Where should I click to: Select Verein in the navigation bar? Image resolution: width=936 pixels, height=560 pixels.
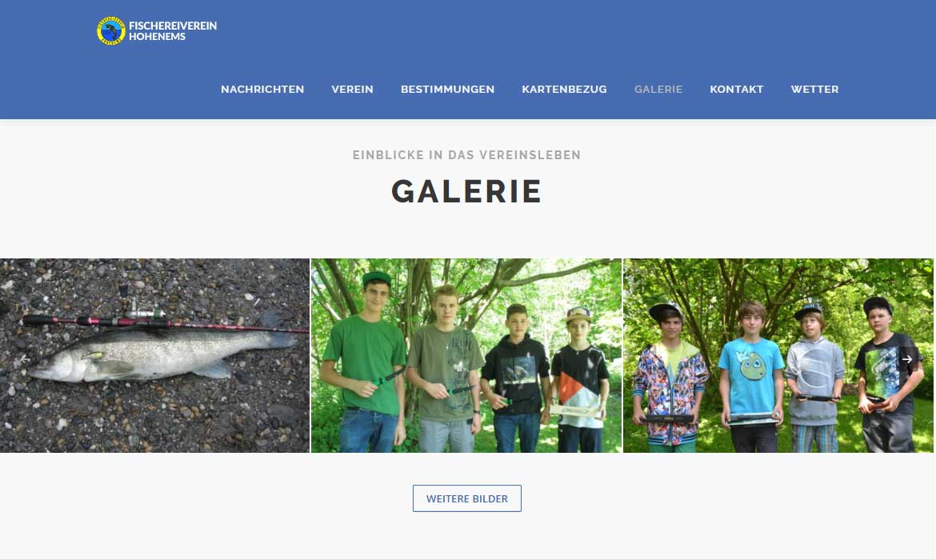pos(352,89)
